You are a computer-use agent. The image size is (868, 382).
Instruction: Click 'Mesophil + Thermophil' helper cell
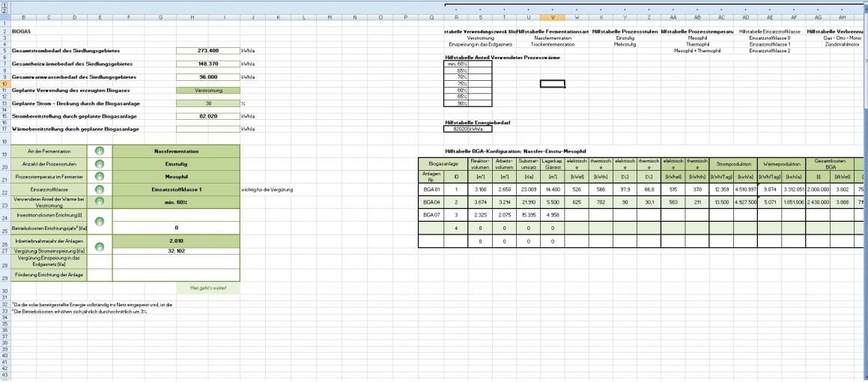(697, 50)
